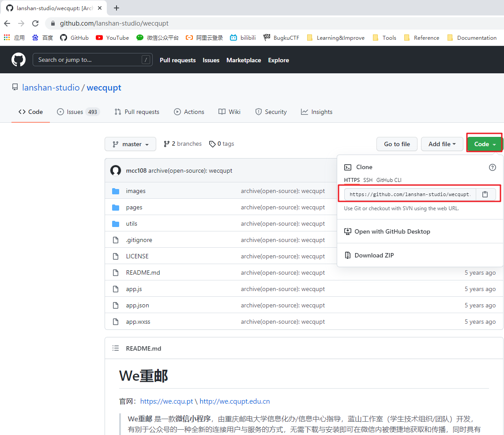
Task: Open the YouTube bookmark
Action: tap(112, 38)
